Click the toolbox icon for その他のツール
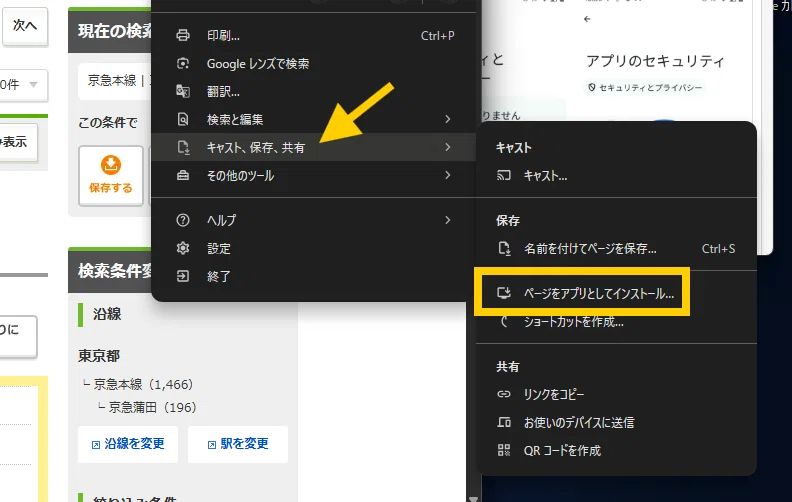The image size is (792, 502). pos(183,175)
